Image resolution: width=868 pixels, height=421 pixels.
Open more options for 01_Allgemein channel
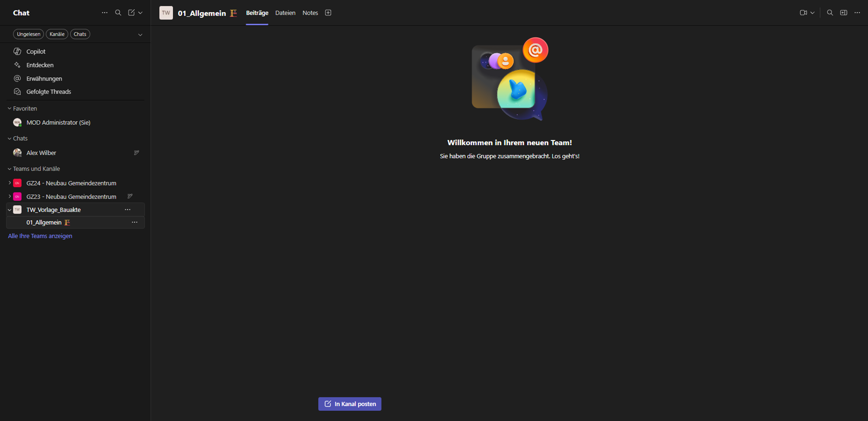point(135,222)
